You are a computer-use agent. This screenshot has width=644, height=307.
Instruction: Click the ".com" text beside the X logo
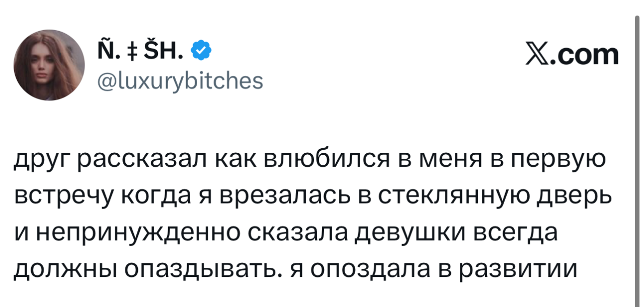(x=584, y=54)
